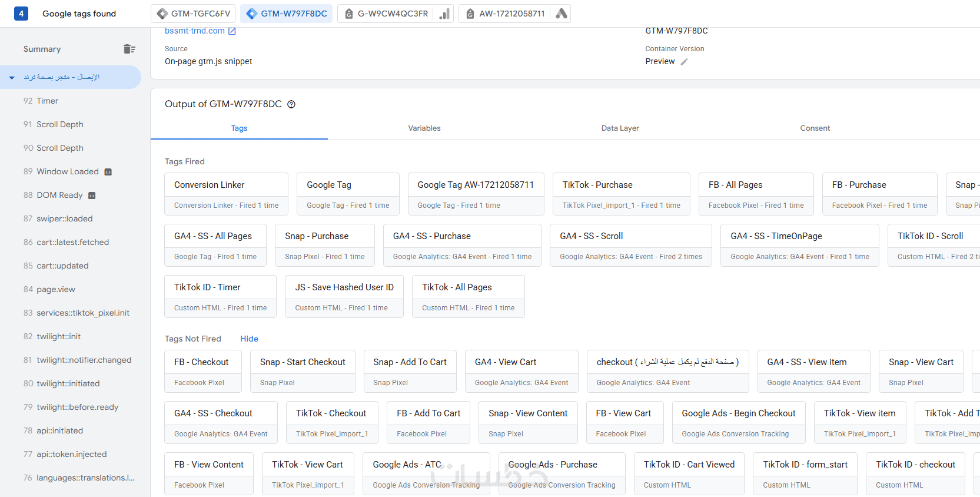
Task: Click the code icon next to DOM Ready
Action: tap(92, 196)
